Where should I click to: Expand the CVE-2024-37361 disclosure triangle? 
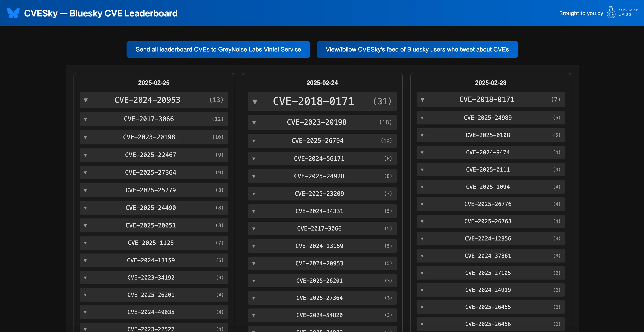[x=422, y=256]
